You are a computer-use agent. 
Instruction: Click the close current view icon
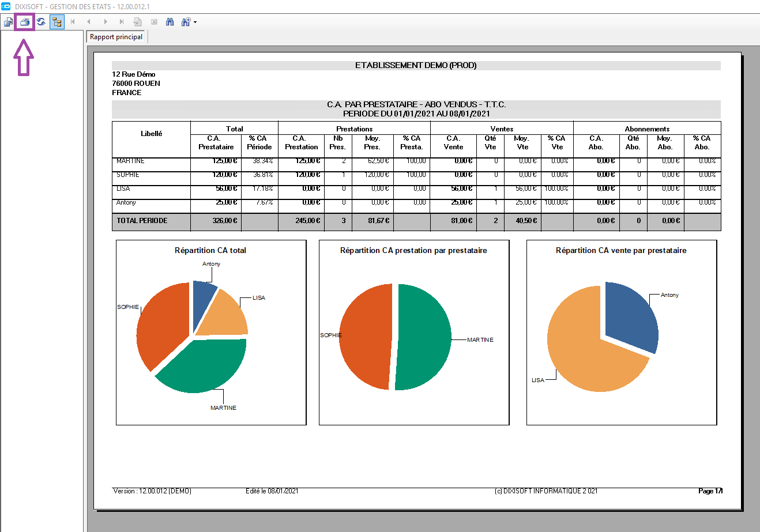[154, 22]
